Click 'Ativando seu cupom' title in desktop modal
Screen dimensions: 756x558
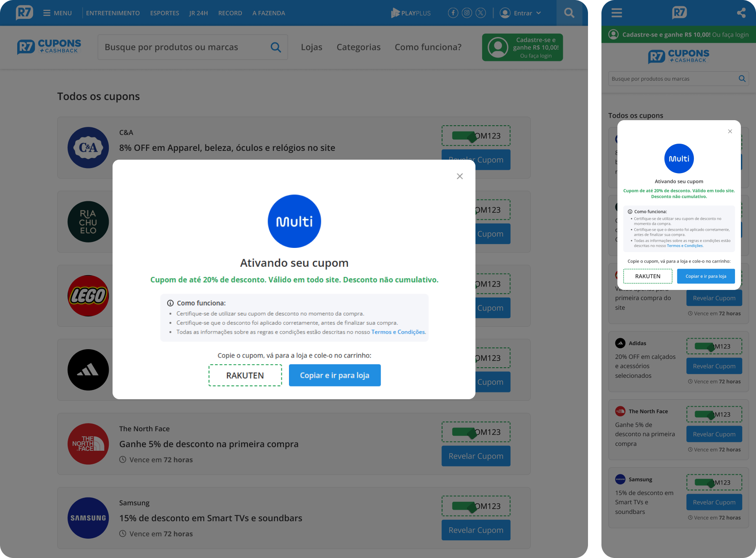294,263
